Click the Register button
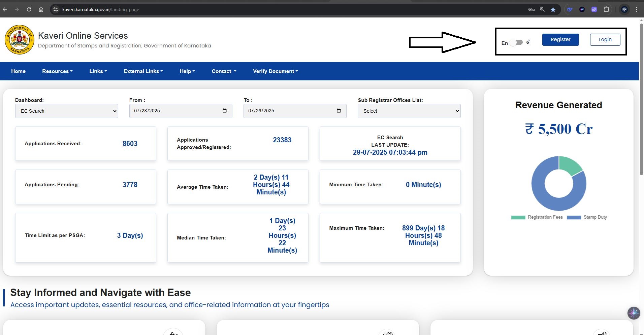 pyautogui.click(x=560, y=39)
